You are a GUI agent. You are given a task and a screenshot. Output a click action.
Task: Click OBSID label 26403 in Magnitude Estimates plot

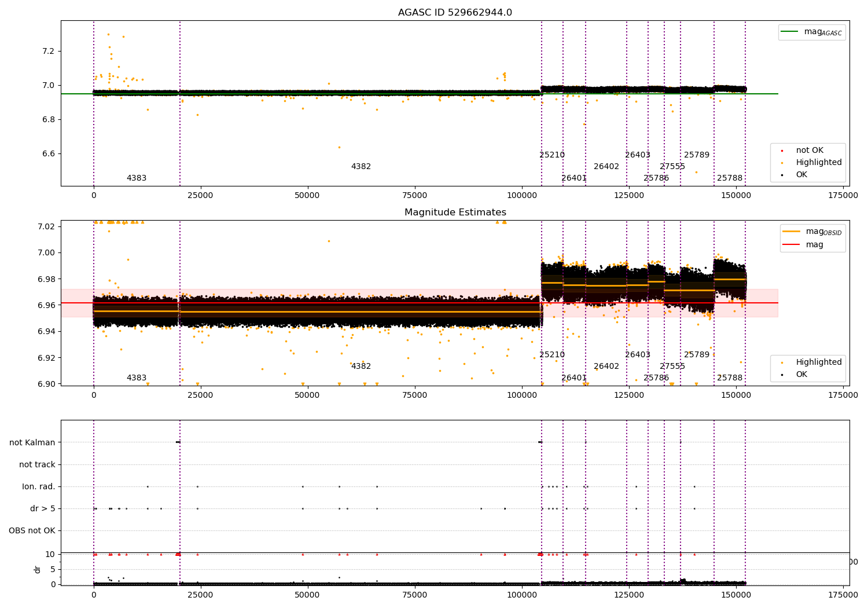point(638,355)
